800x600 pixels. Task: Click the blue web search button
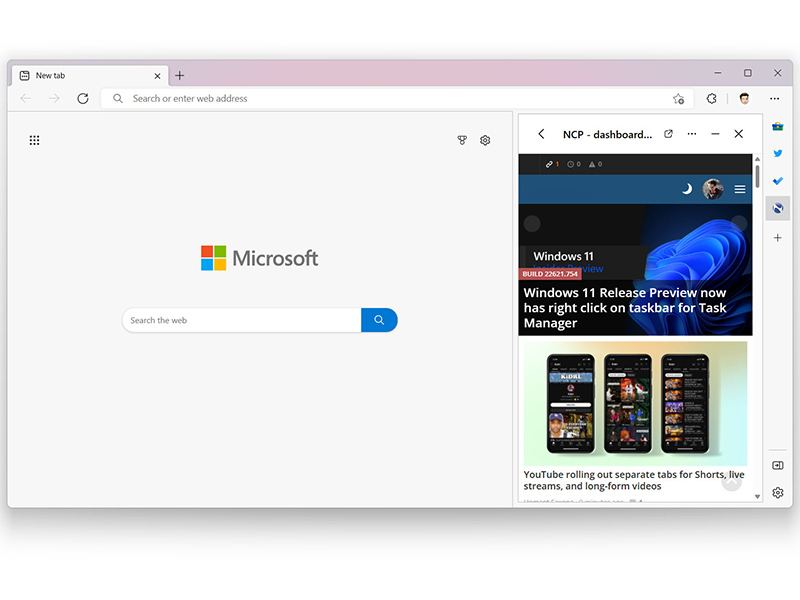[379, 320]
